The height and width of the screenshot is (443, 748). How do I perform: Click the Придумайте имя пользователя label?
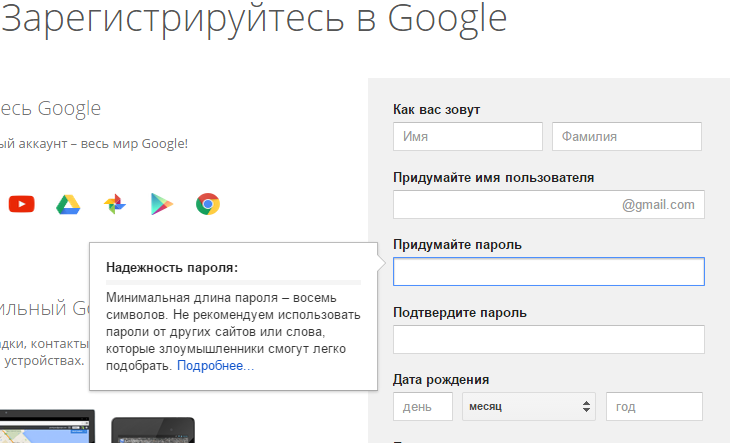pyautogui.click(x=493, y=178)
